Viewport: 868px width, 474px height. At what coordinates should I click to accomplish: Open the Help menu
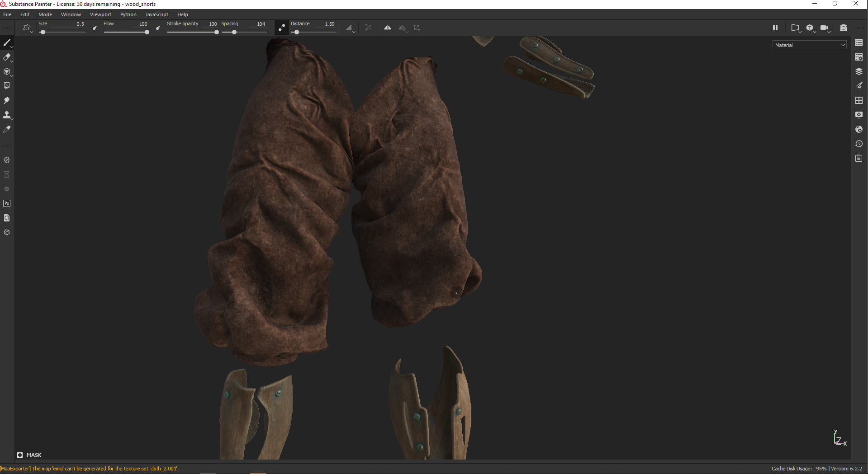pos(183,14)
